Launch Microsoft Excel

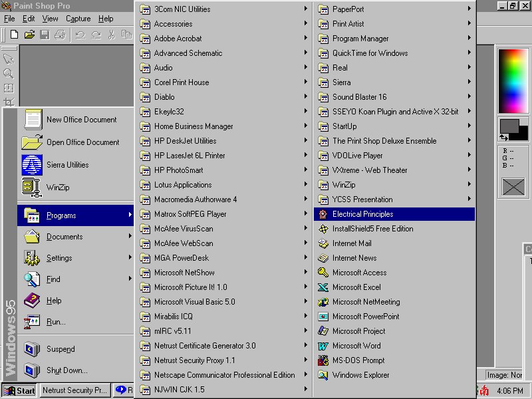tap(356, 287)
